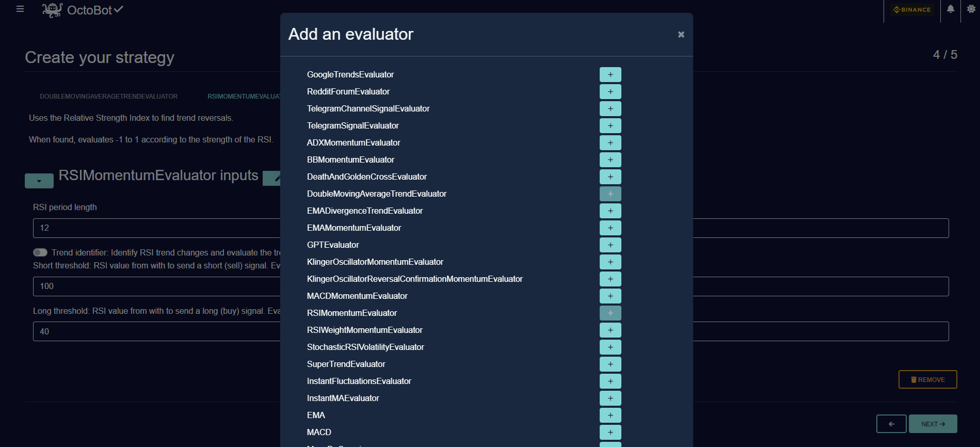980x447 pixels.
Task: Open the hamburger navigation menu
Action: click(x=20, y=9)
